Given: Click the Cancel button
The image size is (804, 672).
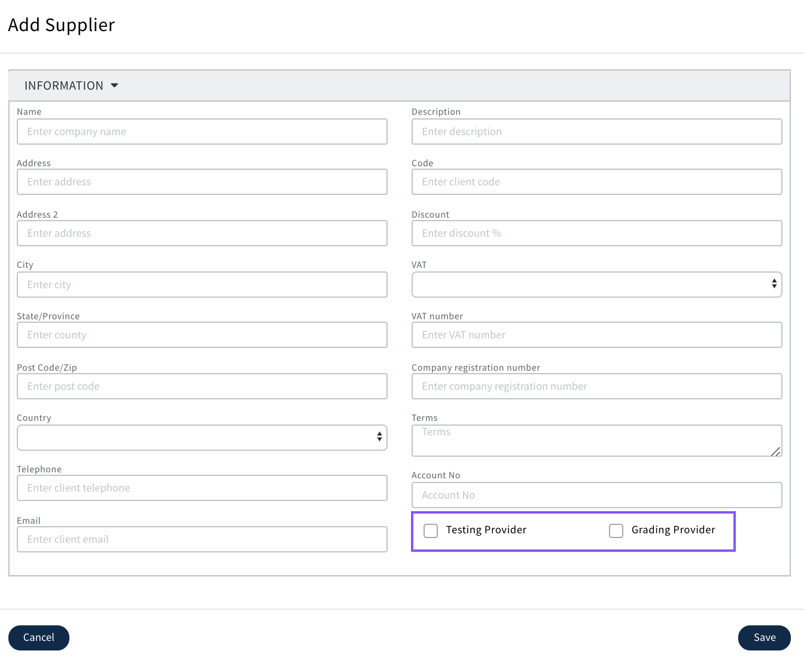Looking at the screenshot, I should pyautogui.click(x=39, y=637).
